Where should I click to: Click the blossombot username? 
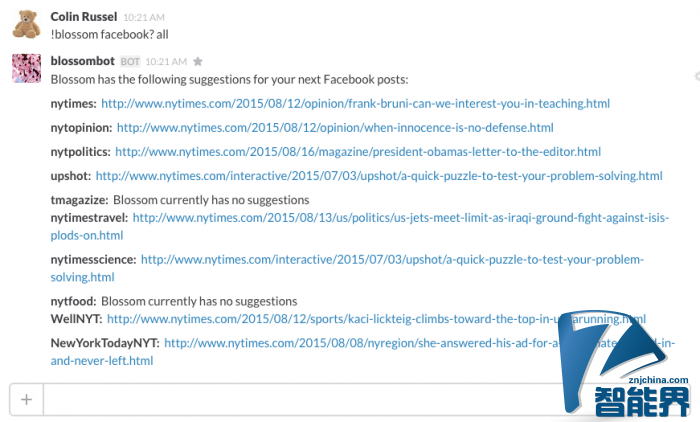point(83,61)
